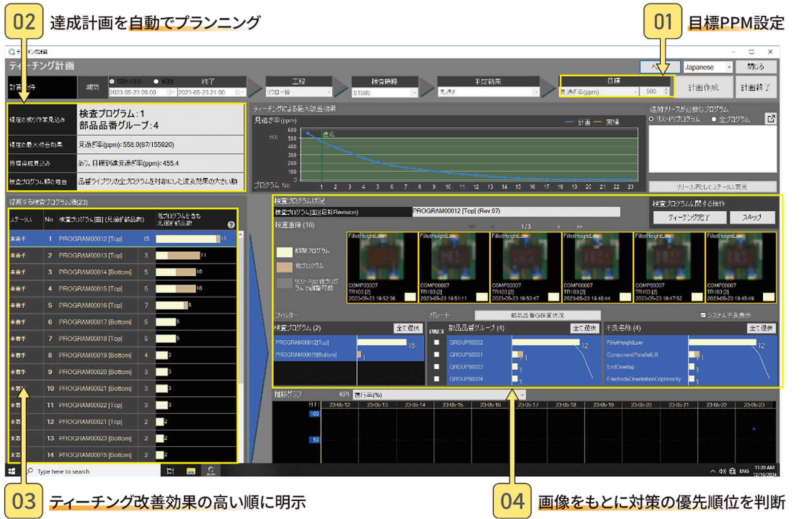Open the KPI dropdown in 推移グラフ
812x519 pixels.
coord(439,395)
